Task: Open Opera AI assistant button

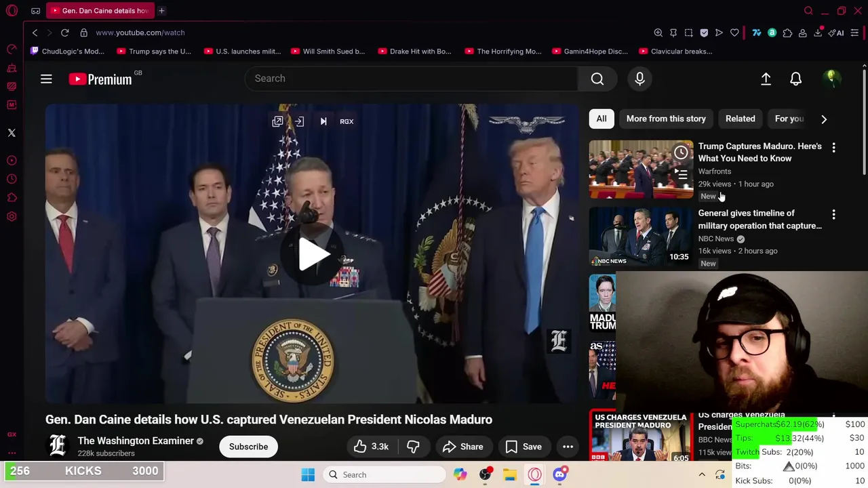Action: pos(836,33)
